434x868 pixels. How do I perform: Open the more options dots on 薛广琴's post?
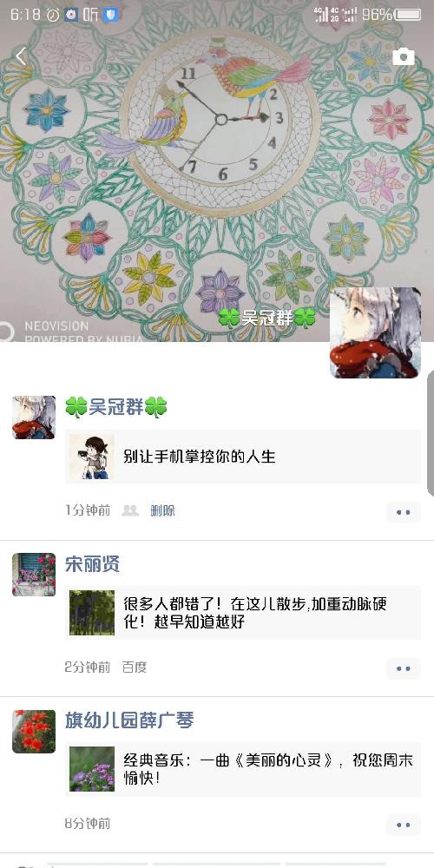point(403,825)
